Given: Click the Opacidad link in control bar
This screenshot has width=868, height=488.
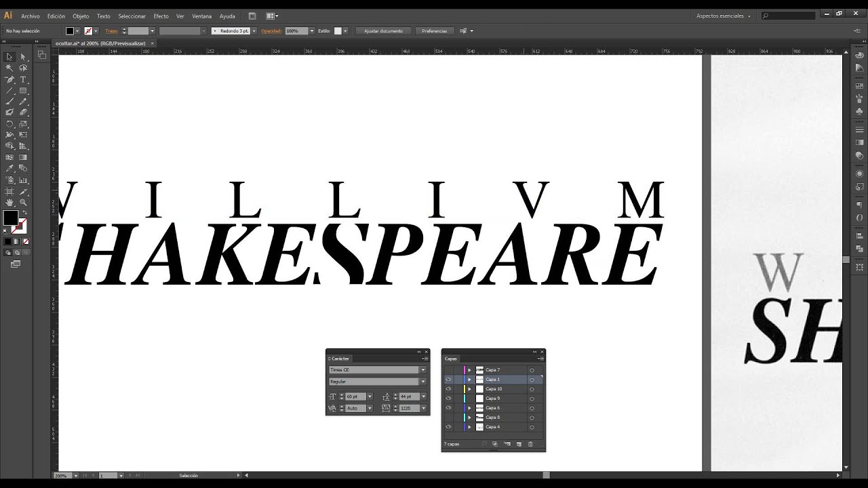Looking at the screenshot, I should [x=271, y=30].
